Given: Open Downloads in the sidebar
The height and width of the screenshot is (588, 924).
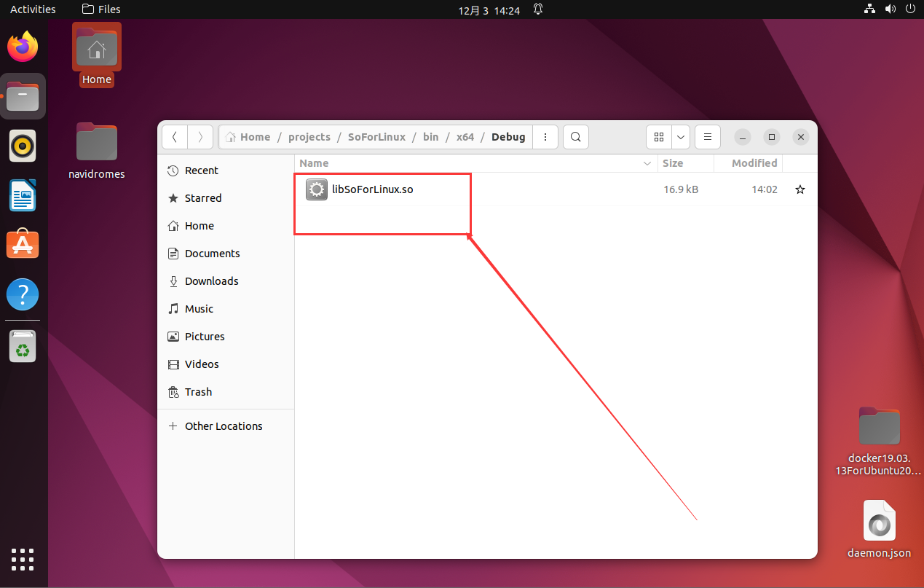Looking at the screenshot, I should 226,281.
